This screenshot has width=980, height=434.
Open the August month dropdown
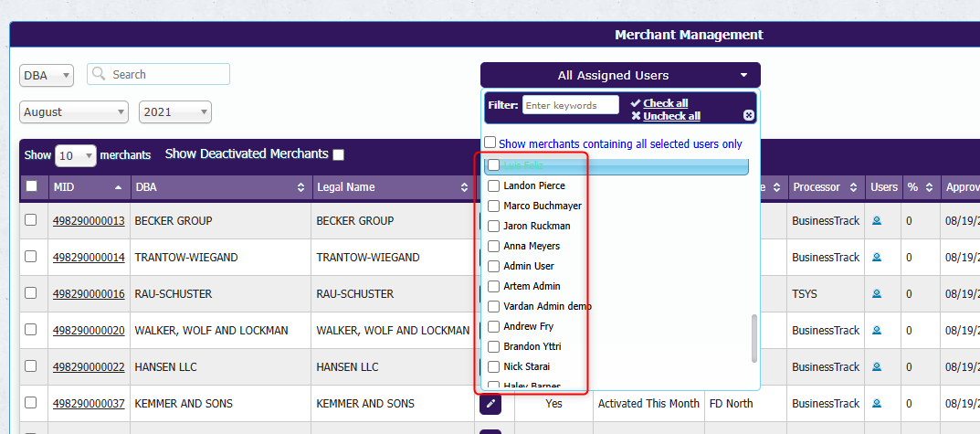(x=74, y=112)
